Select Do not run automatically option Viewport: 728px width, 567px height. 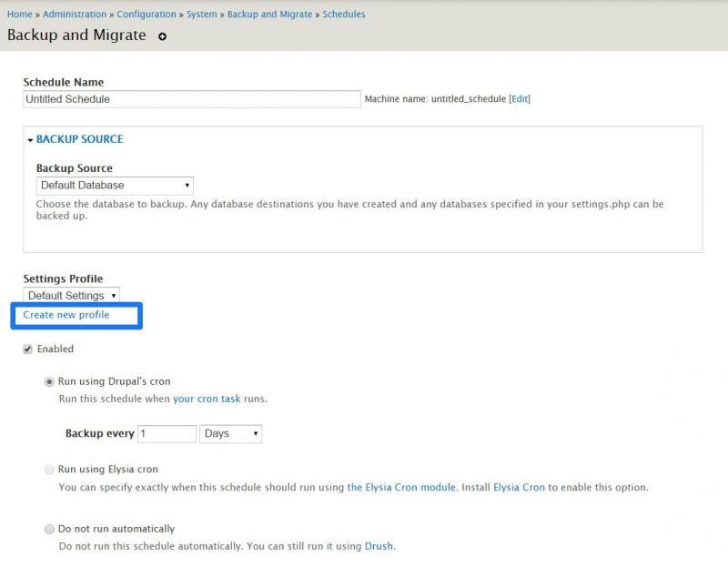pyautogui.click(x=49, y=529)
